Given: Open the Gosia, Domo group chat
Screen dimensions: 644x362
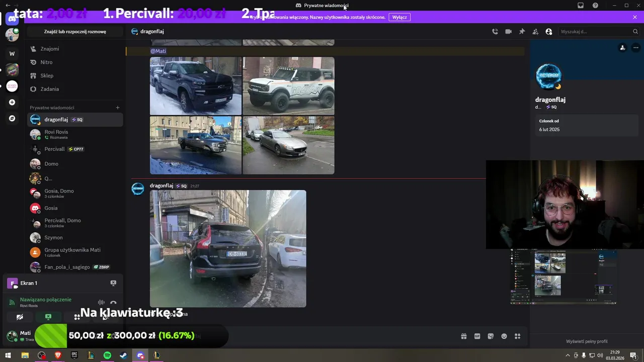Looking at the screenshot, I should click(x=74, y=193).
